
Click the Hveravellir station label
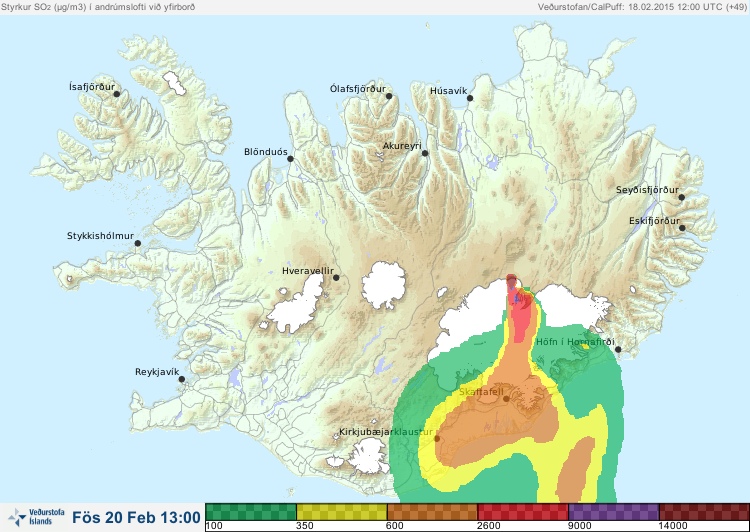(308, 271)
